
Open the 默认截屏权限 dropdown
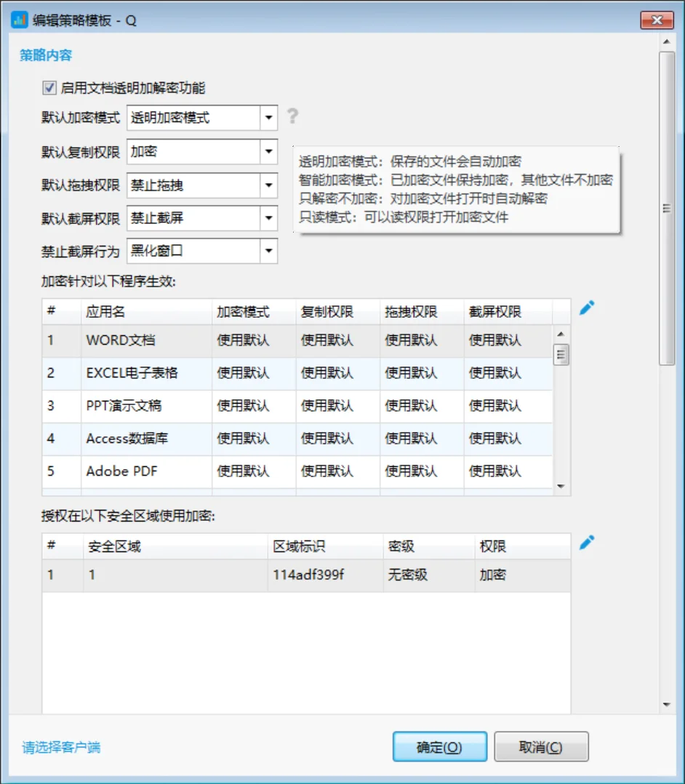point(268,219)
